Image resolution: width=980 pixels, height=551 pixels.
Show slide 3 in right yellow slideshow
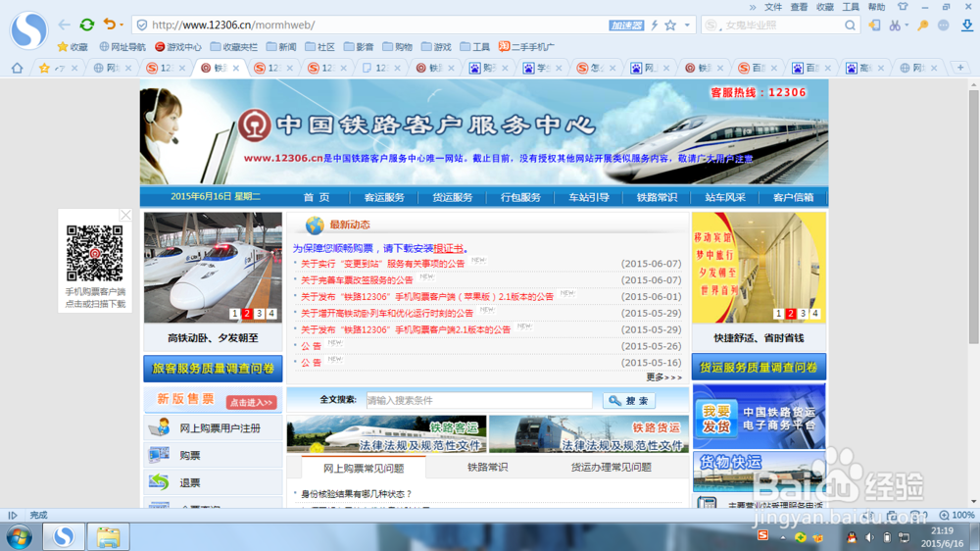[804, 314]
